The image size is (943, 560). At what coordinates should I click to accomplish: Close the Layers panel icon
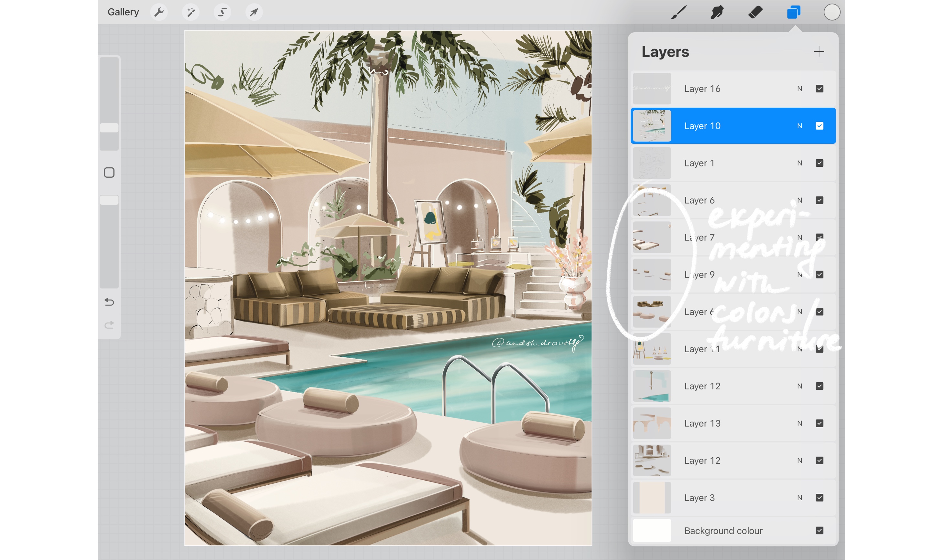[x=794, y=12]
